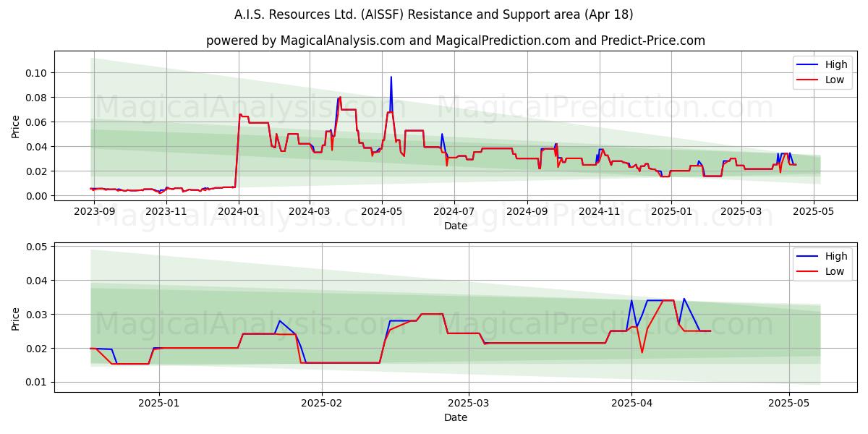The width and height of the screenshot is (868, 434).
Task: Click the blue High line sample in the full-history legend
Action: 808,65
